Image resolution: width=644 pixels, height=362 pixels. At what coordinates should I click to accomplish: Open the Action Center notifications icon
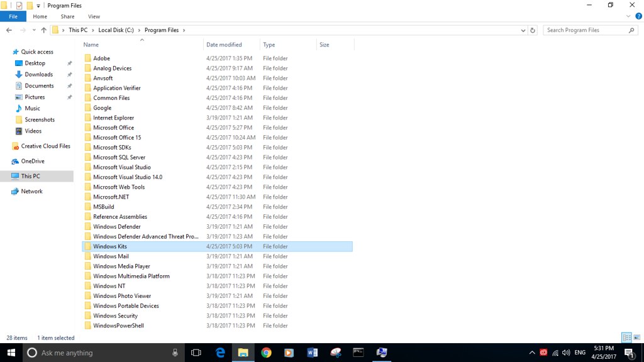(x=630, y=353)
